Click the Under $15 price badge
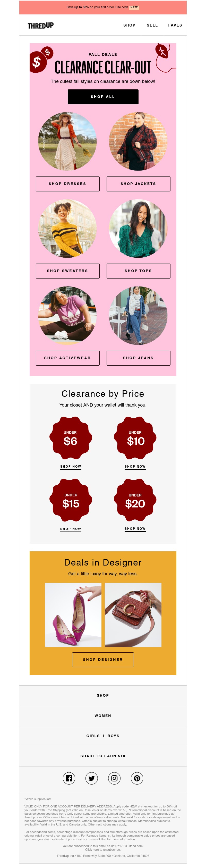Image resolution: width=206 pixels, height=868 pixels. [71, 500]
